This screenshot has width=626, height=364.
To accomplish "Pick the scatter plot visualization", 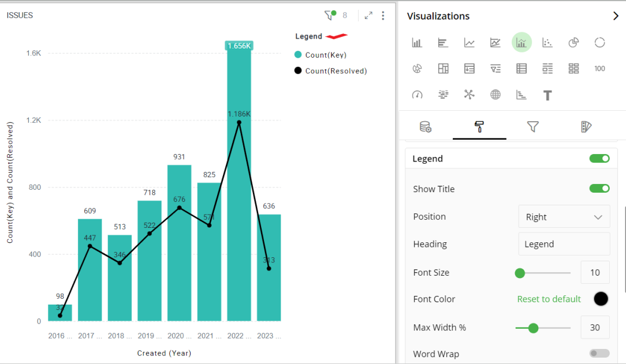I will [x=547, y=43].
